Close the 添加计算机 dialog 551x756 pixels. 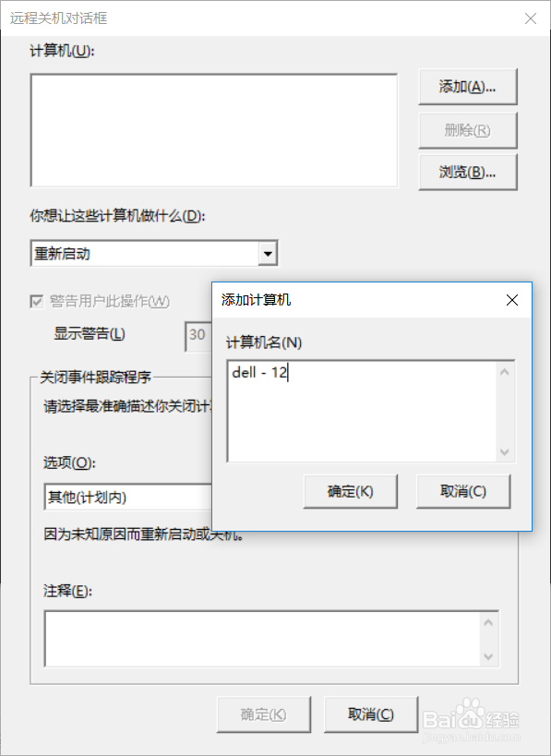pos(512,300)
